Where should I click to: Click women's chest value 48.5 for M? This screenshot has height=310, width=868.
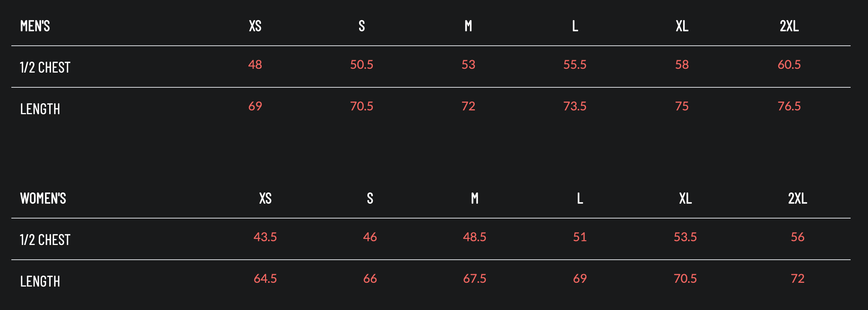pyautogui.click(x=474, y=237)
